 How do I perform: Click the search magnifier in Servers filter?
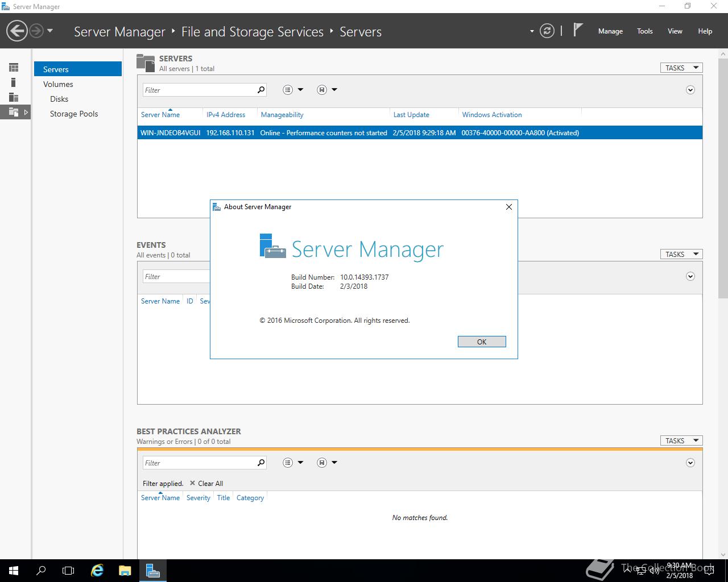pos(261,90)
